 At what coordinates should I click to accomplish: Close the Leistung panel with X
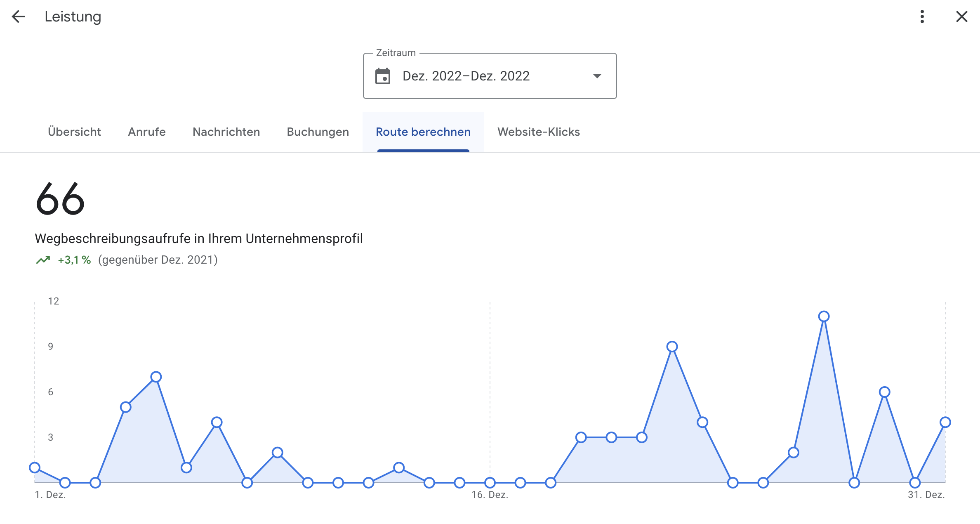[961, 17]
